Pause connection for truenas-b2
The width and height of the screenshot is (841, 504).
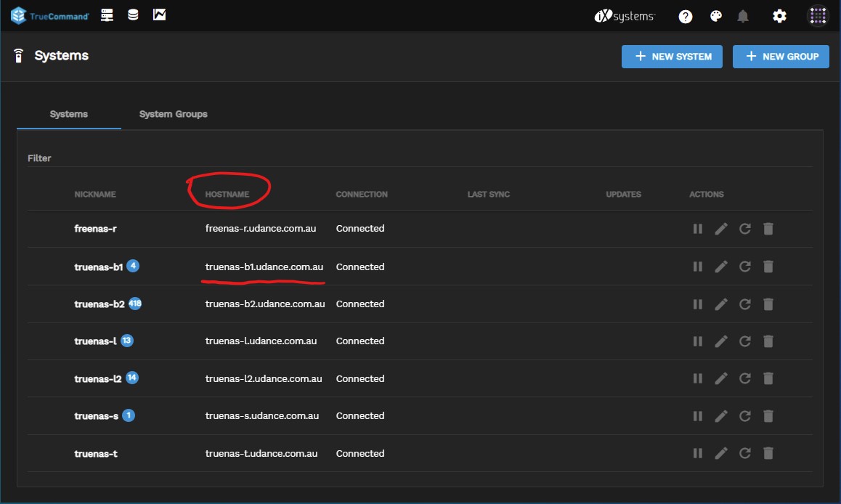[698, 304]
